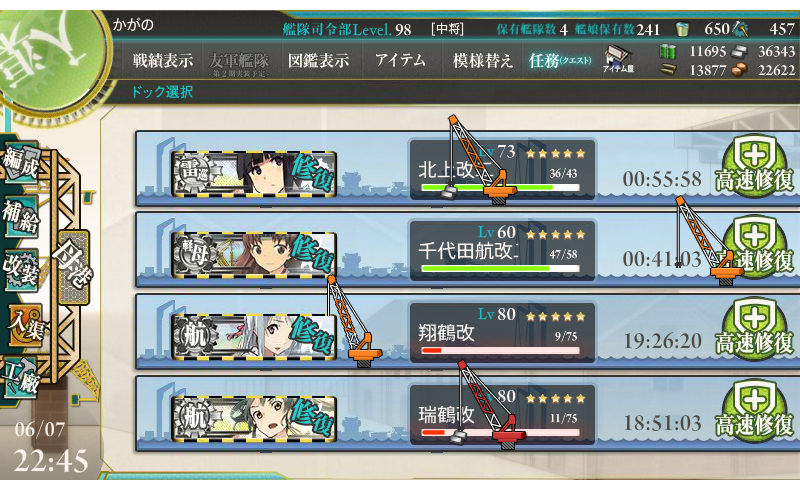Viewport: 800px width, 480px height.
Task: Use 高速修復 on 千代田航改二 dock
Action: [x=755, y=247]
